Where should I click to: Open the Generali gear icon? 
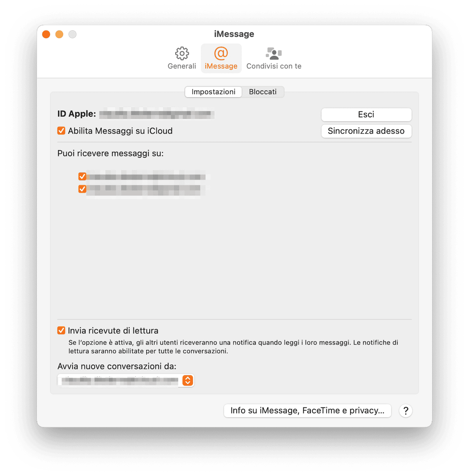pyautogui.click(x=182, y=53)
